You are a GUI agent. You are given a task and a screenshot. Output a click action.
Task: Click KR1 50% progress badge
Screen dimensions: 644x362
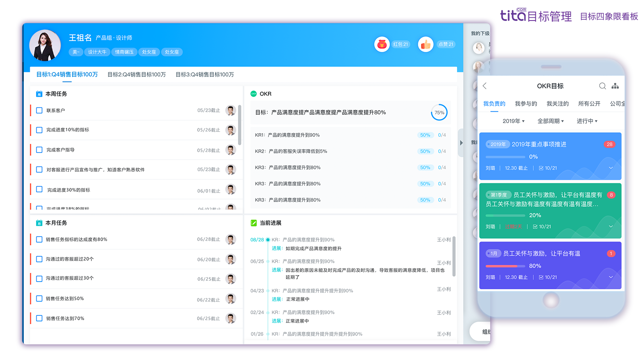pyautogui.click(x=425, y=135)
